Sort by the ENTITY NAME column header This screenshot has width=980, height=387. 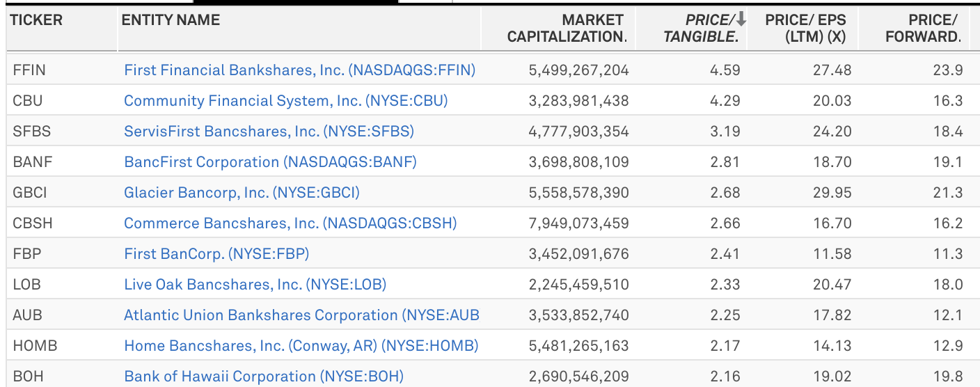171,20
